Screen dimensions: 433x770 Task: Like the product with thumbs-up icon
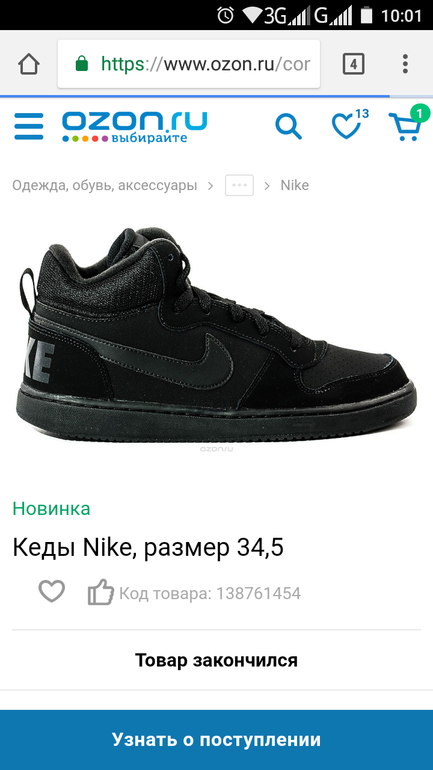click(x=101, y=592)
